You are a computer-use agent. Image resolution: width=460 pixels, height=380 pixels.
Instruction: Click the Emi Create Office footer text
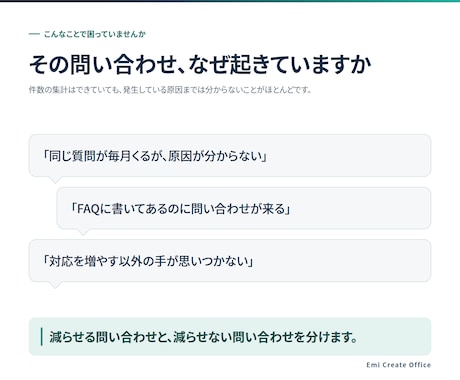tap(399, 365)
